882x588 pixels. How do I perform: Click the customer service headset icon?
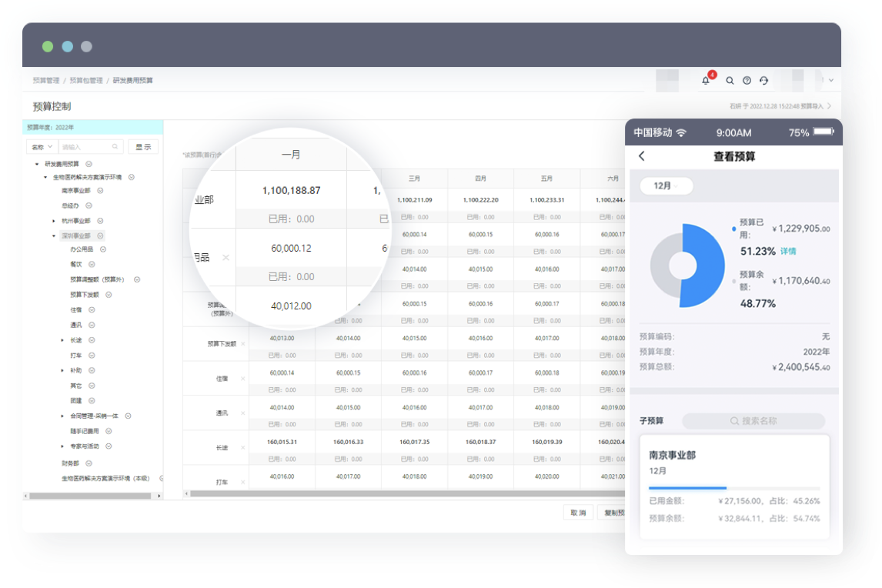[763, 80]
